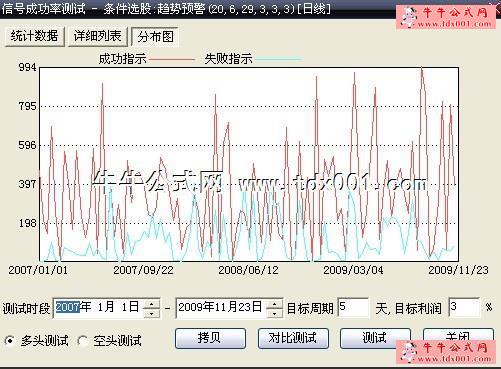Image resolution: width=501 pixels, height=369 pixels.
Task: Click the 对比测试 button
Action: click(x=293, y=338)
